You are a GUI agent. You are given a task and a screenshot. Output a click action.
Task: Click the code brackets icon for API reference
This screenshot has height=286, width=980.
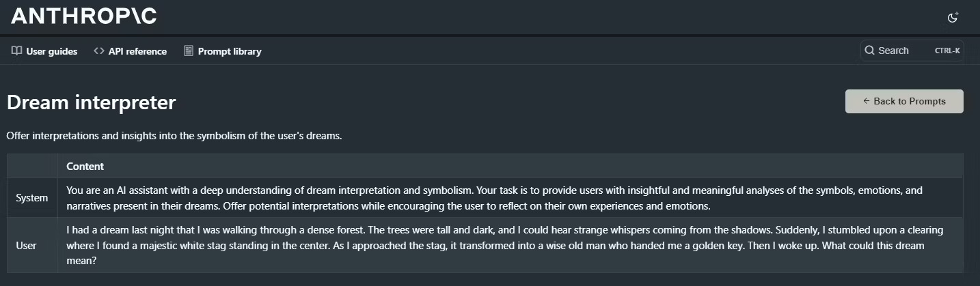coord(99,51)
